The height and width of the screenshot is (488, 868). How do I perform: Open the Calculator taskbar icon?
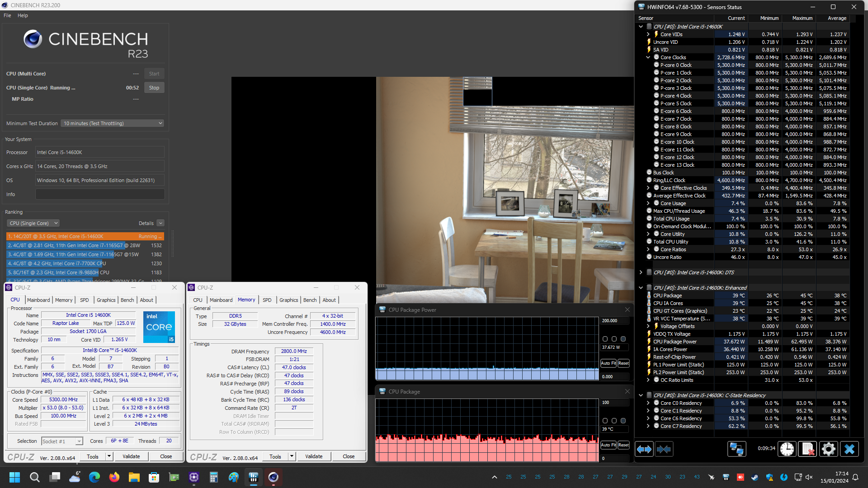[x=214, y=477]
